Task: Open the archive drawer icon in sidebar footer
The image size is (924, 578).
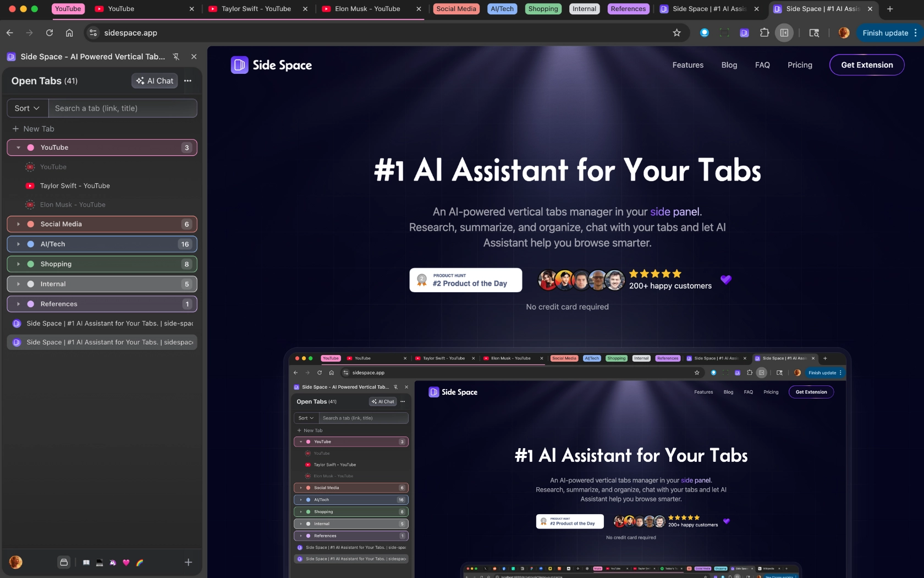Action: (x=64, y=563)
